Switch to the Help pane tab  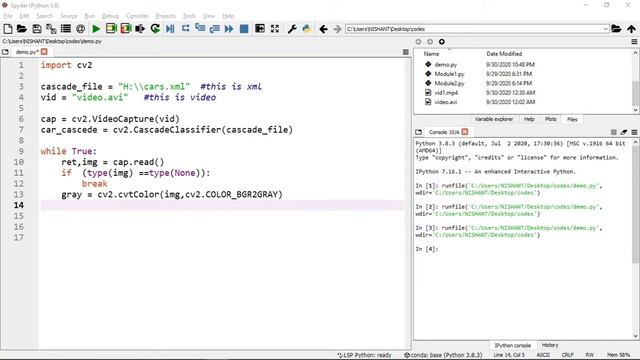click(529, 119)
